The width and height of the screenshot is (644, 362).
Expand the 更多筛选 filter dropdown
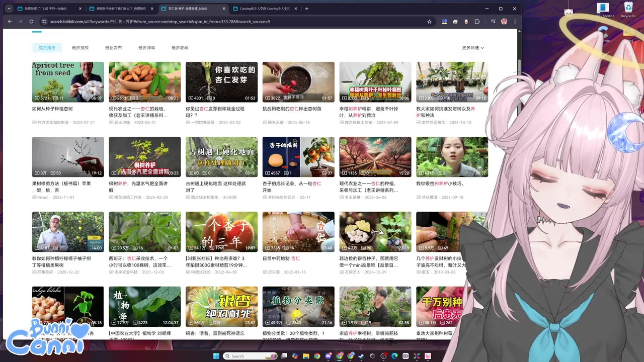pyautogui.click(x=473, y=48)
